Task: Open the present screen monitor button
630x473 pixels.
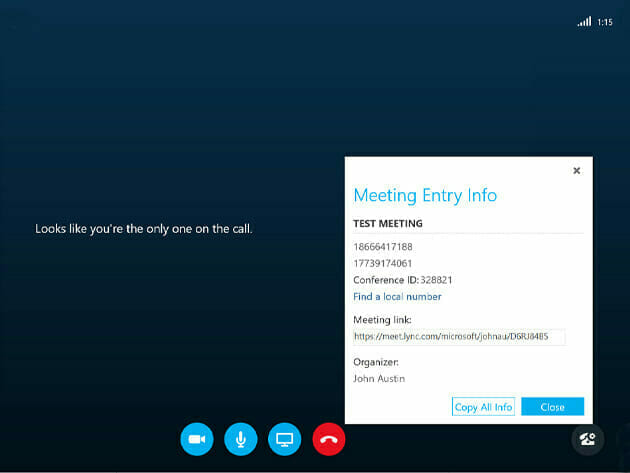Action: coord(284,439)
